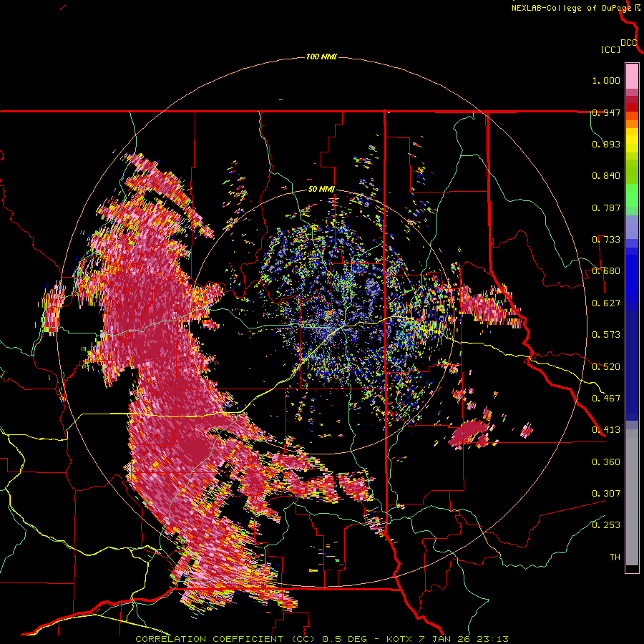
Task: Click the 0.840 legend value
Action: coord(606,176)
